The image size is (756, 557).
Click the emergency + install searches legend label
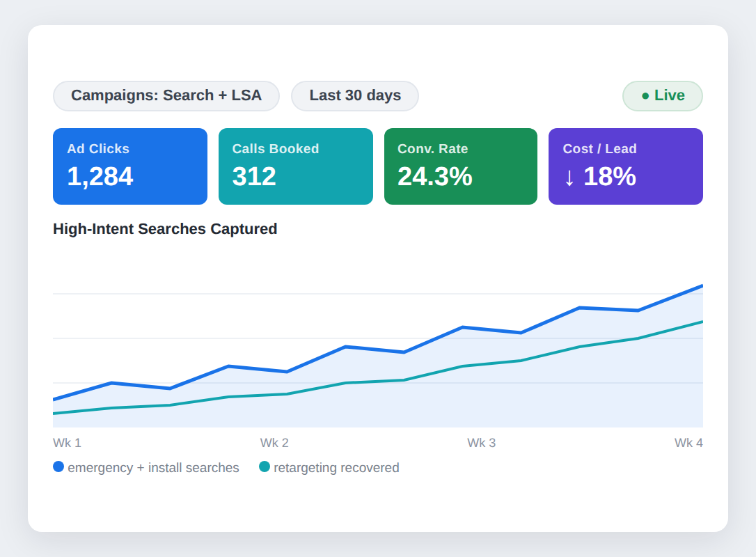153,468
